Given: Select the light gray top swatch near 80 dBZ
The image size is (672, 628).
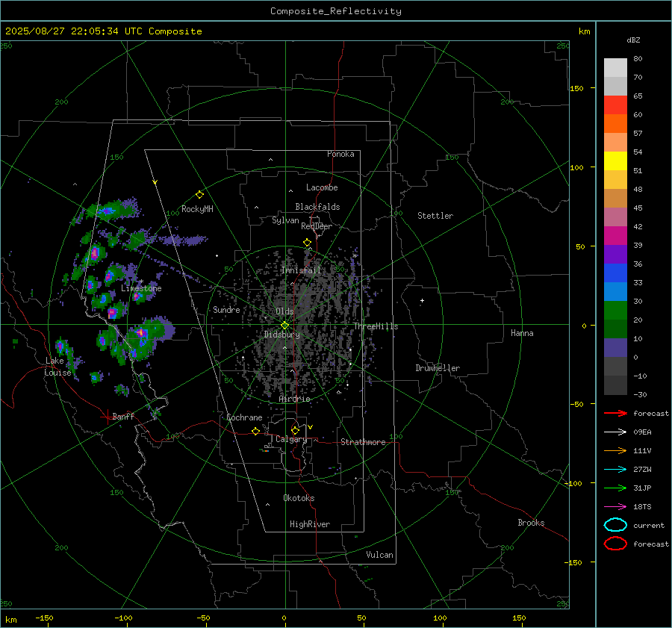Looking at the screenshot, I should pyautogui.click(x=615, y=68).
